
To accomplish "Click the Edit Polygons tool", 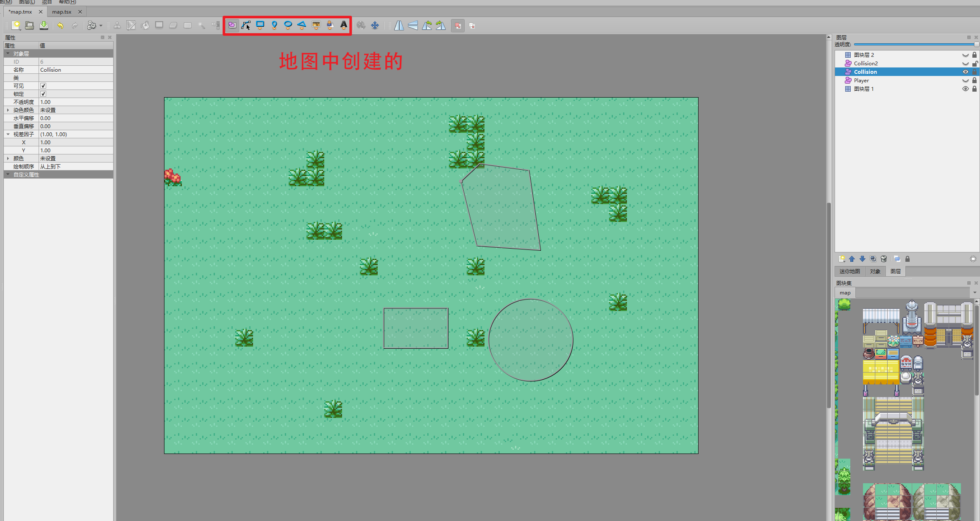I will coord(246,25).
